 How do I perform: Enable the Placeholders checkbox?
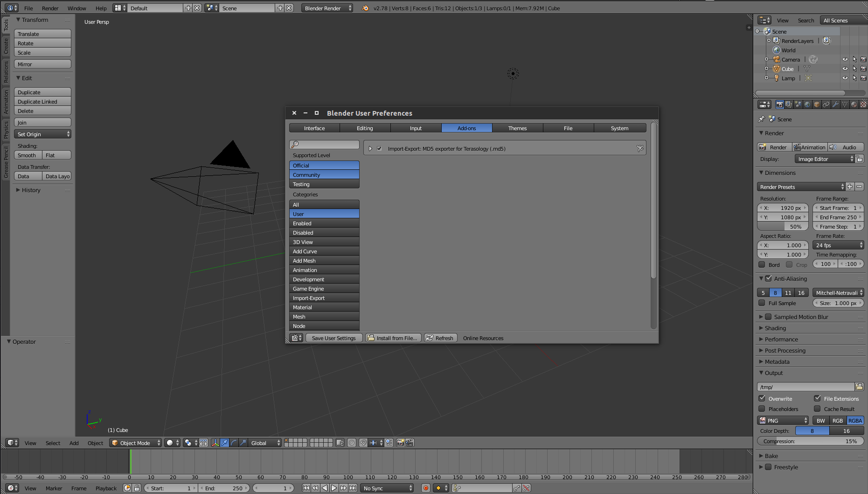tap(762, 409)
